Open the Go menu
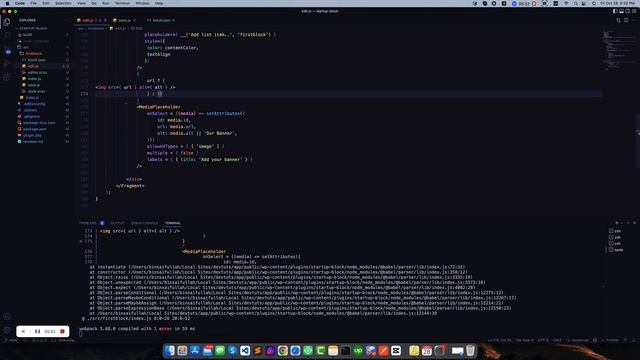The height and width of the screenshot is (360, 640). coord(94,3)
